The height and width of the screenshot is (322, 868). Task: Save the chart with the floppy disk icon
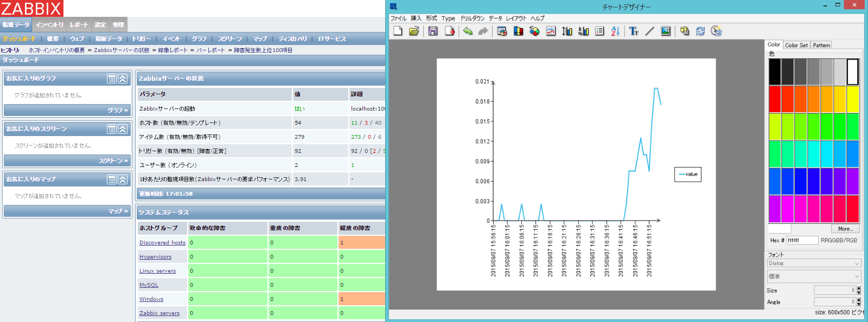433,31
